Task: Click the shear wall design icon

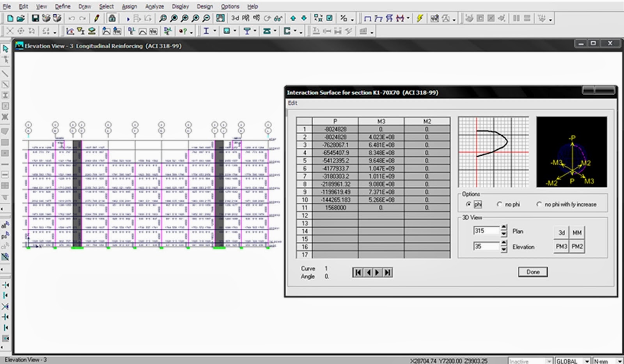Action: [287, 31]
